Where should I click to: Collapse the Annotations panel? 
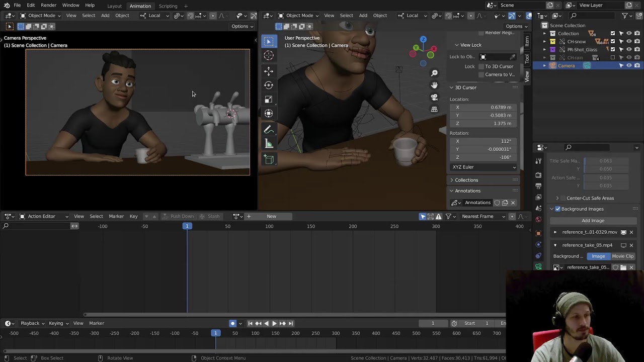click(451, 191)
